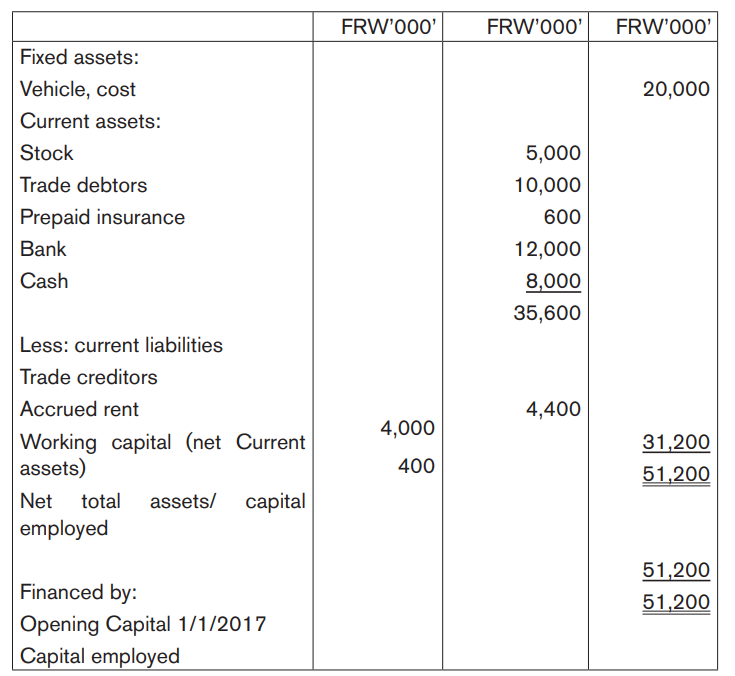
Task: Select the 400 accrued rent value
Action: (x=416, y=466)
